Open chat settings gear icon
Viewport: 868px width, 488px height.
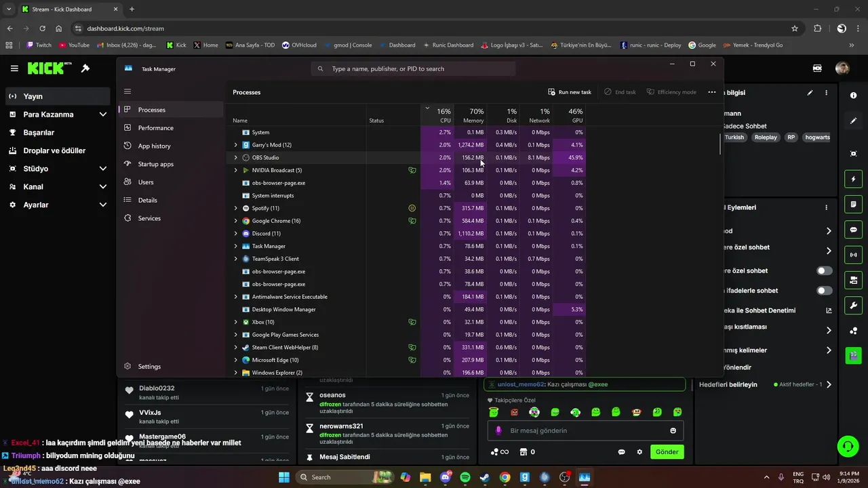tap(639, 452)
